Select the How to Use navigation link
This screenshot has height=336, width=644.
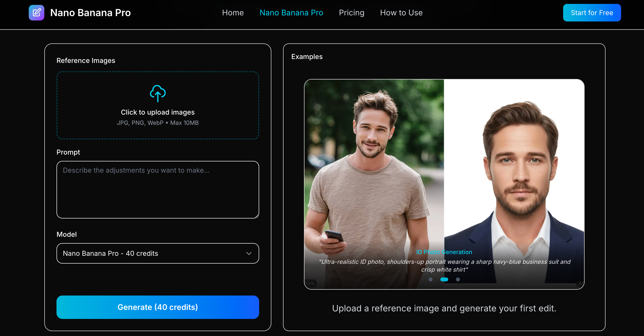tap(401, 12)
